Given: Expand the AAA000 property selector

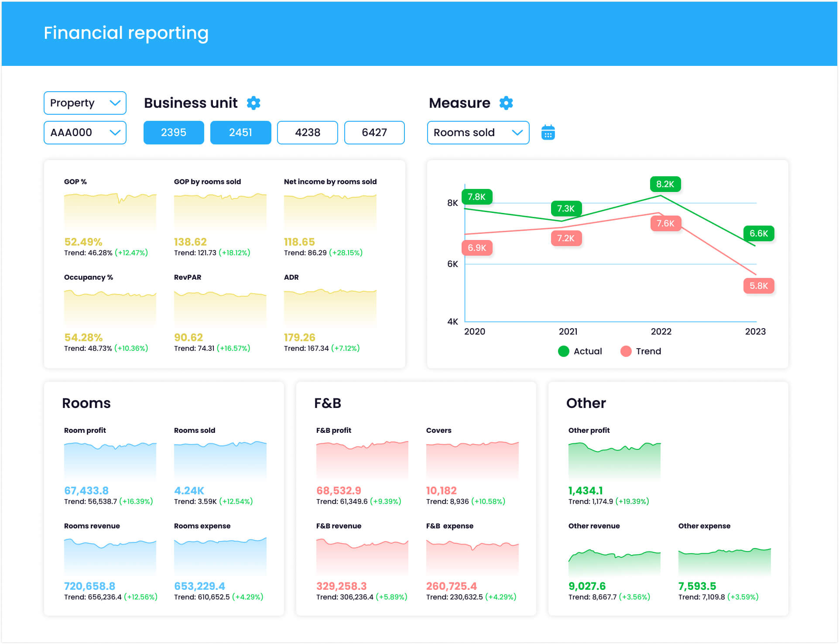Looking at the screenshot, I should tap(85, 133).
